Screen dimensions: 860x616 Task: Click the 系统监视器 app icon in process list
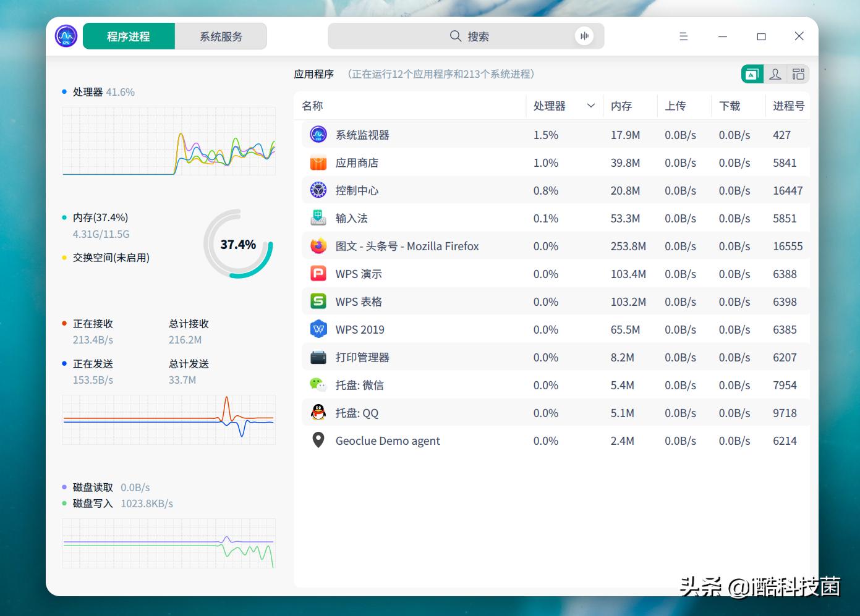click(318, 134)
